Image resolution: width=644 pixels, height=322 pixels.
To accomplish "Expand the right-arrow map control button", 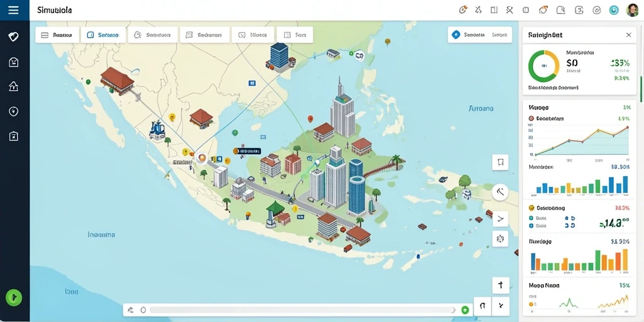I will (x=500, y=219).
